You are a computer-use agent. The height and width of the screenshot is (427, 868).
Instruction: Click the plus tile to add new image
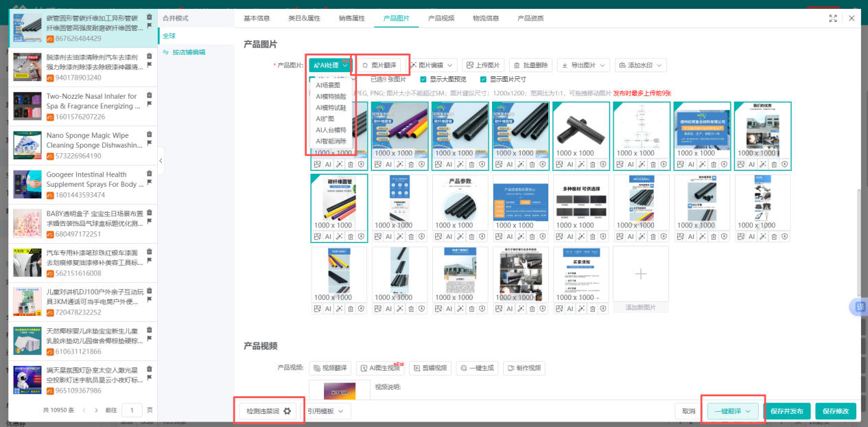(640, 274)
